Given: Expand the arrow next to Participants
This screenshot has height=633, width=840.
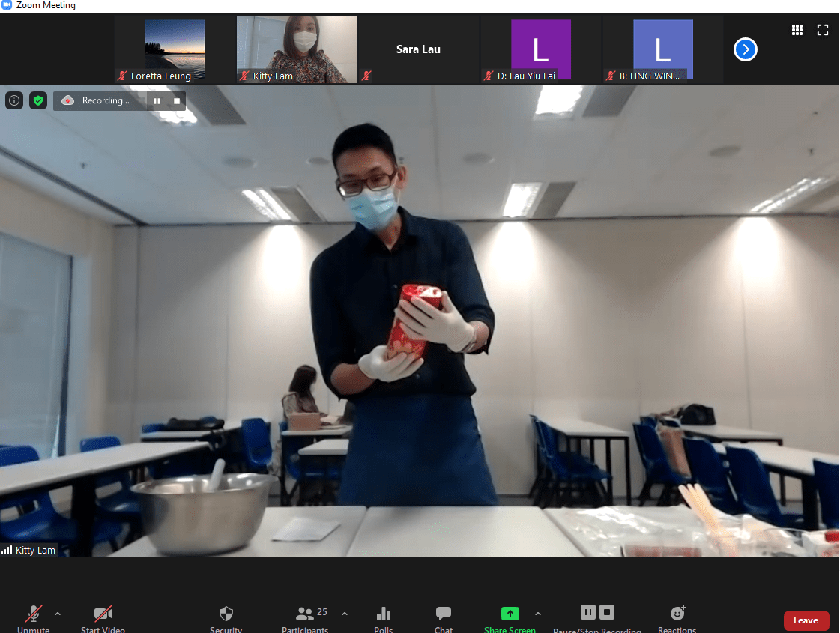Looking at the screenshot, I should tap(345, 614).
